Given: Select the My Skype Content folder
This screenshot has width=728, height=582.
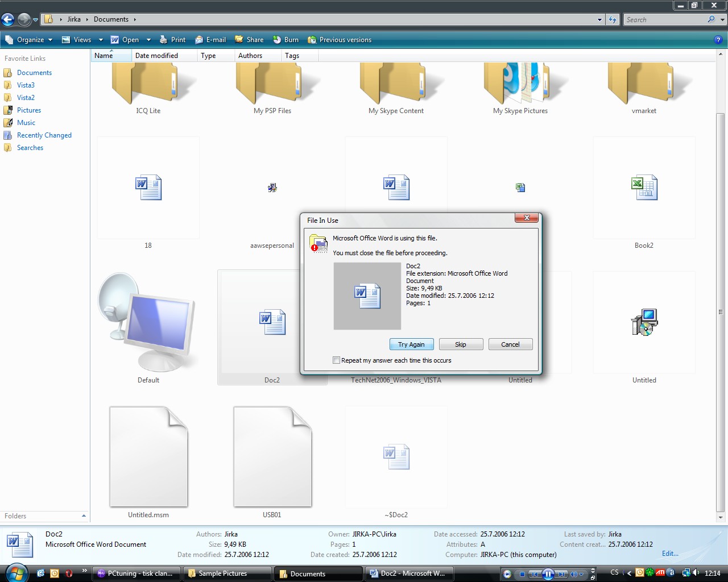Looking at the screenshot, I should pyautogui.click(x=396, y=88).
